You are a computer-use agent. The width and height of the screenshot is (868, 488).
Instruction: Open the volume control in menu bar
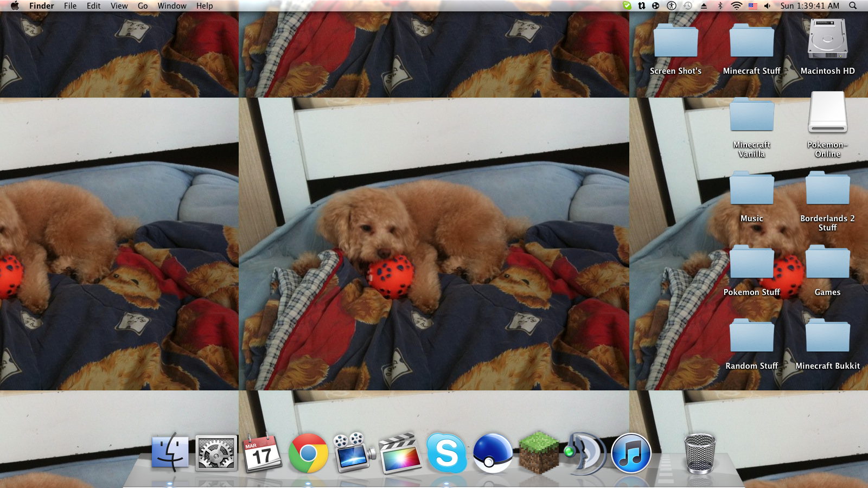[767, 5]
